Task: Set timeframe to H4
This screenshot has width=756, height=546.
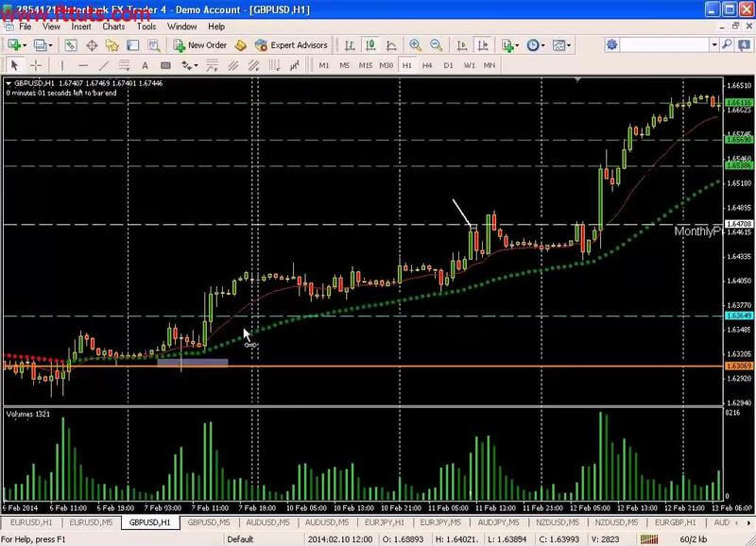Action: pyautogui.click(x=427, y=65)
